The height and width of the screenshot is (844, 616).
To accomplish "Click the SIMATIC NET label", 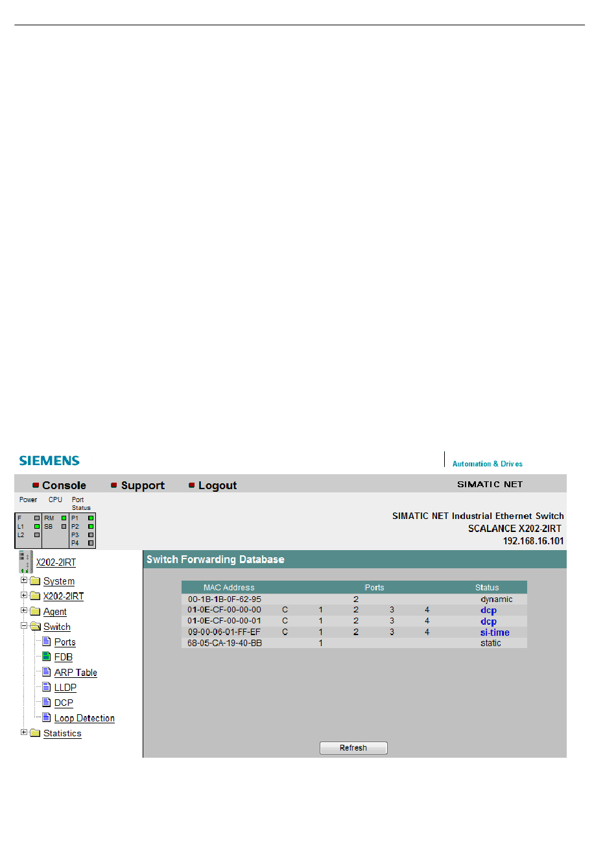I will [490, 485].
